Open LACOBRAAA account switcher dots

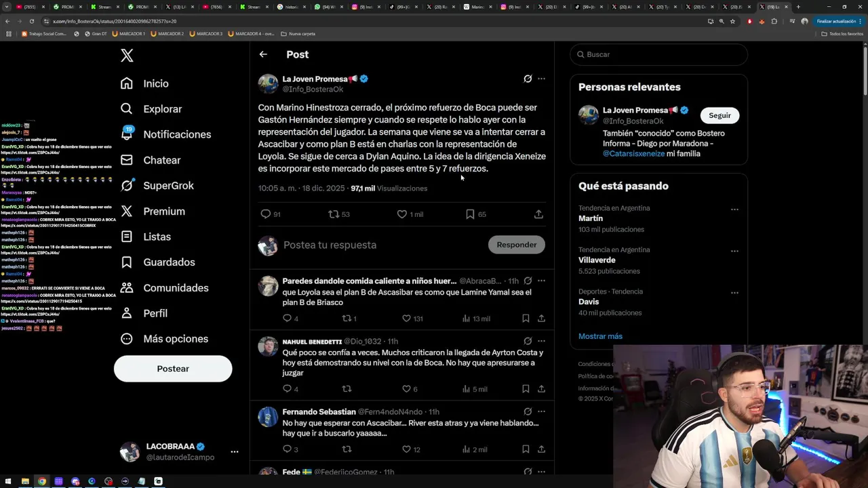point(235,451)
